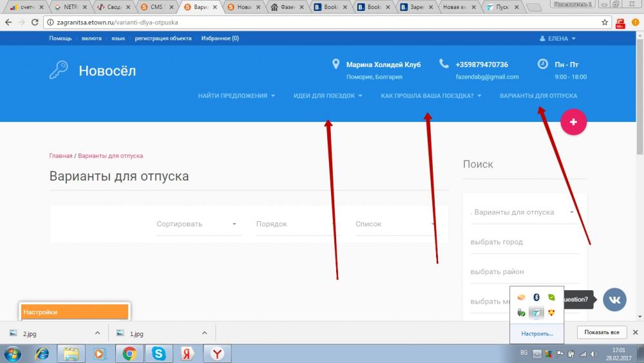
Task: Click the Главная breadcrumb link
Action: click(x=61, y=156)
